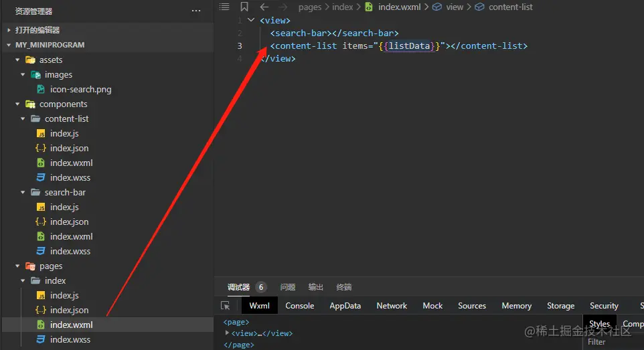Click the wxss icon of pages index.wxss
Viewport: 644px width, 350px height.
(41, 339)
